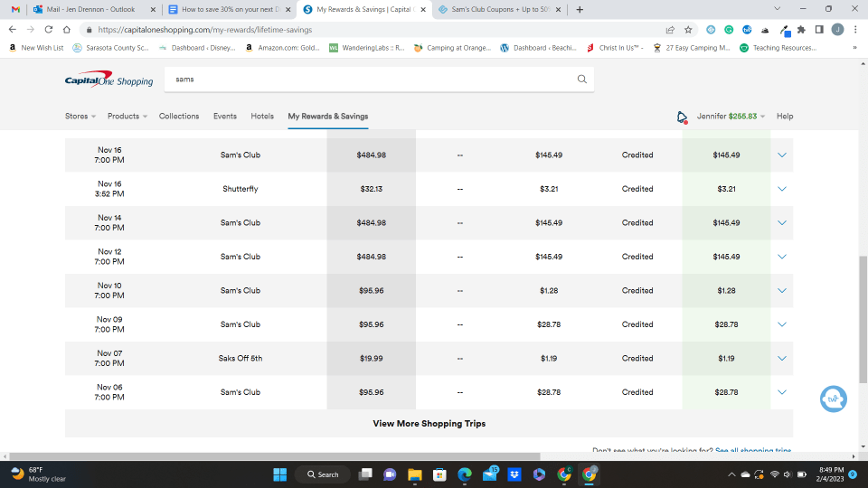
Task: Open Dropbox from the taskbar
Action: (x=514, y=474)
